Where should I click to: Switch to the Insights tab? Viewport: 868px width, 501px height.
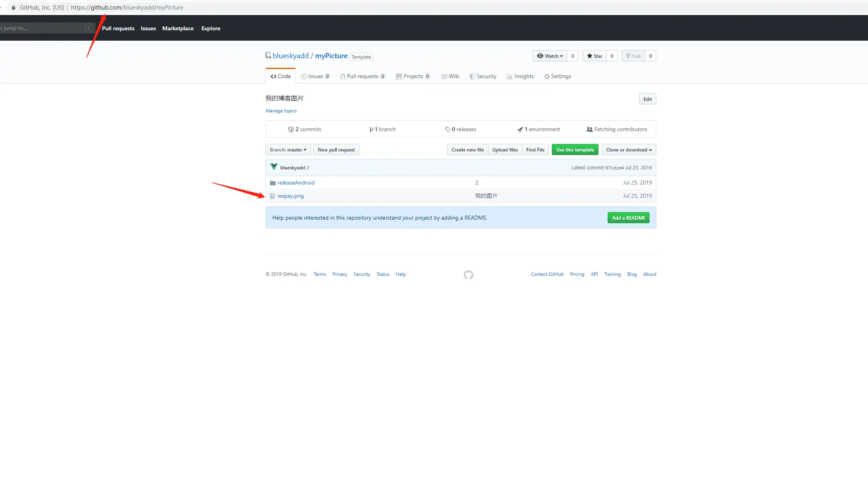520,77
